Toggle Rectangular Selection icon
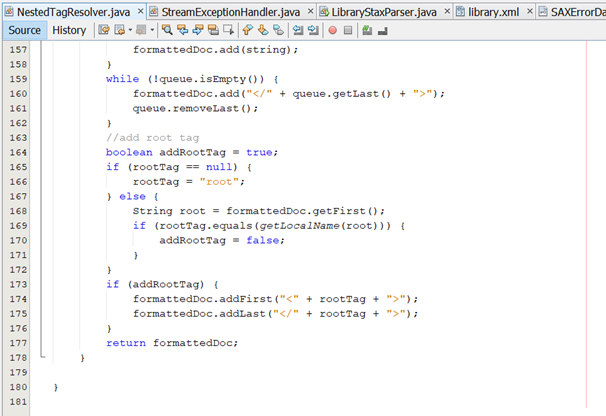Screen dimensions: 606x416 tap(228, 30)
